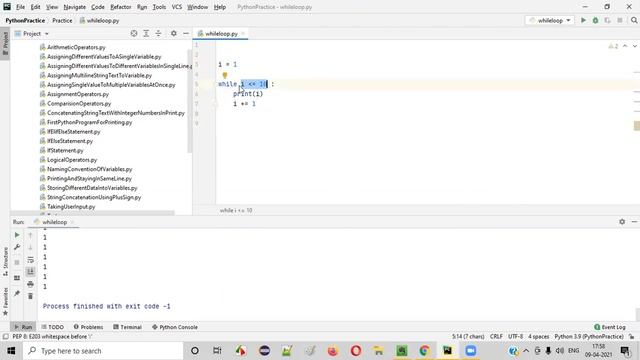640x360 pixels.
Task: Open Project panel settings gear
Action: (174, 33)
